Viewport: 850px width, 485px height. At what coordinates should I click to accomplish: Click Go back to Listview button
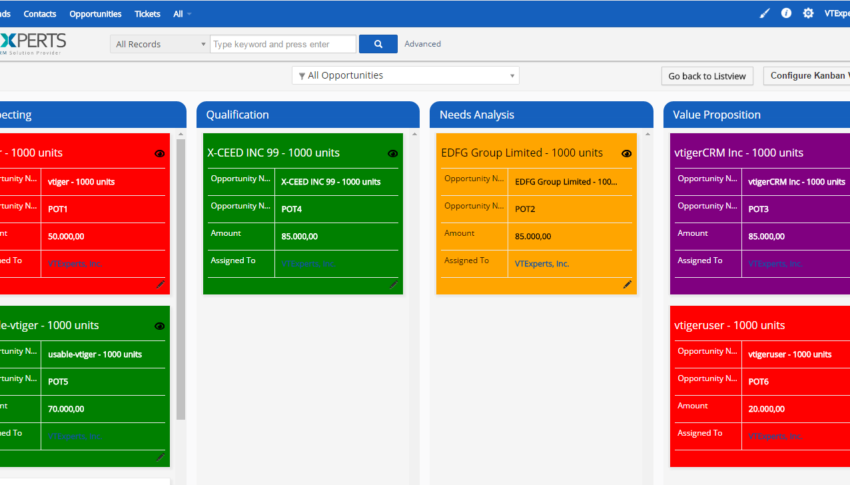click(707, 76)
